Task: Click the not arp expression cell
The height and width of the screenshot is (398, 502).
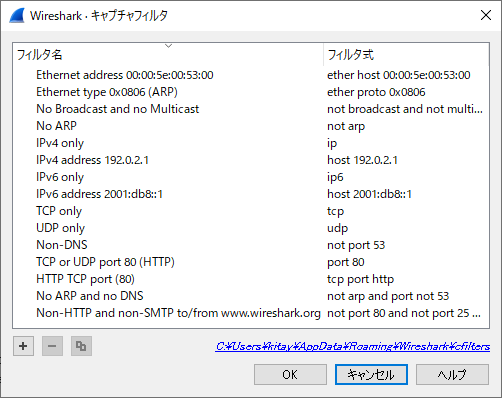Action: coord(346,126)
